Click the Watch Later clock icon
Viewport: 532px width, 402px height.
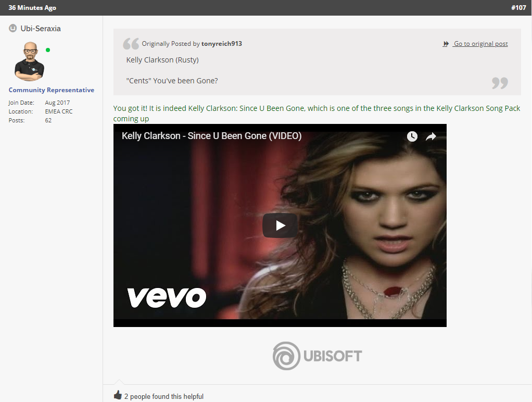[412, 136]
